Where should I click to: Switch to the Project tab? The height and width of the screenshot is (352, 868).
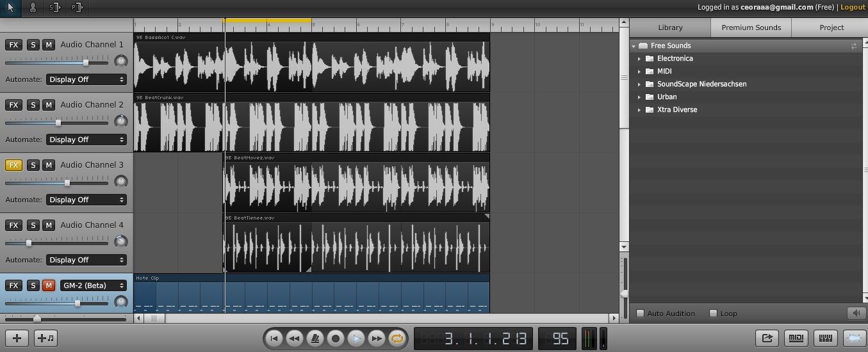831,28
